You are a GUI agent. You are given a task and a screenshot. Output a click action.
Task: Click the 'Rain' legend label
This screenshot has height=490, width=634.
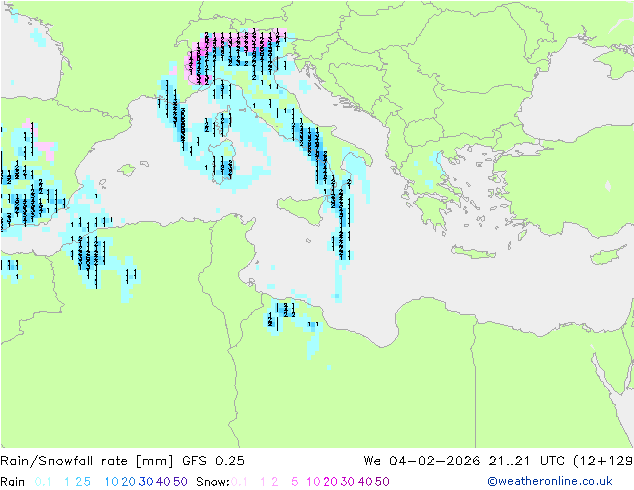tap(13, 482)
